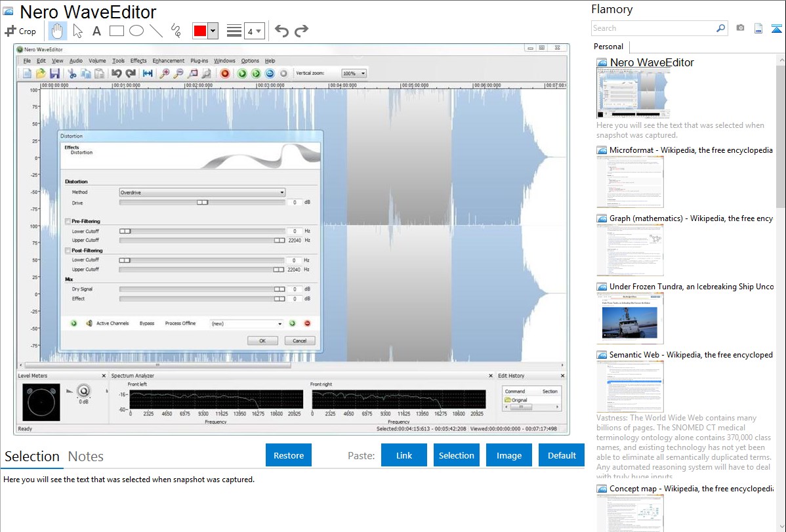Click the red delete preset icon
The width and height of the screenshot is (786, 532).
(x=307, y=323)
